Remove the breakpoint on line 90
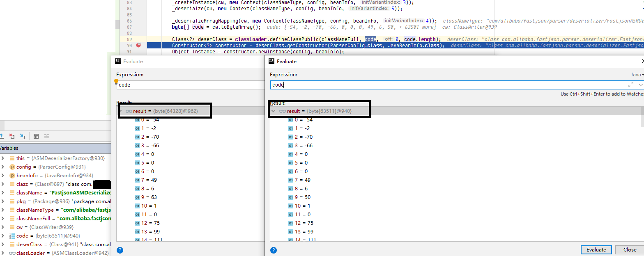The height and width of the screenshot is (256, 644). (139, 45)
